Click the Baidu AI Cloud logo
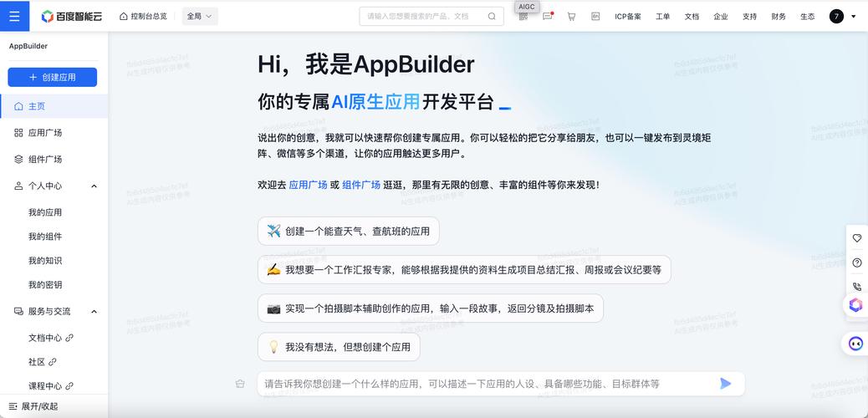The width and height of the screenshot is (868, 418). pyautogui.click(x=72, y=17)
